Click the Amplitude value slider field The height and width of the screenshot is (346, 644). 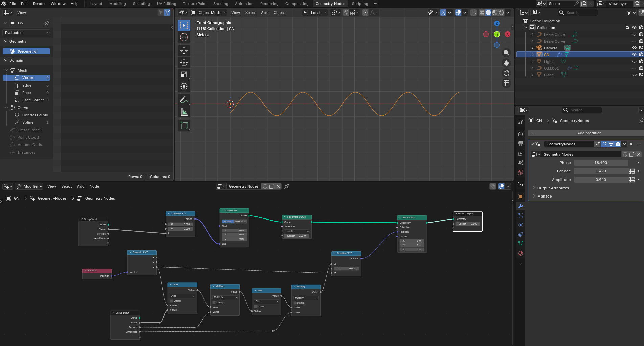point(601,180)
